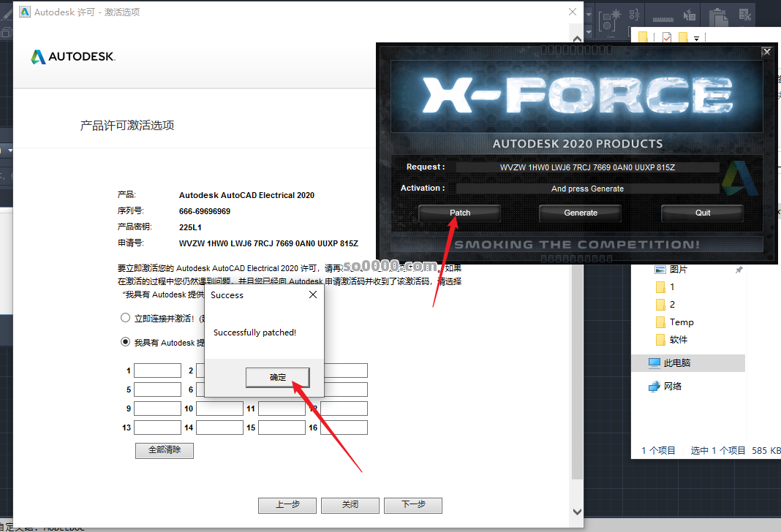The width and height of the screenshot is (781, 532).
Task: Close the Autodesk license activation window
Action: pyautogui.click(x=573, y=12)
